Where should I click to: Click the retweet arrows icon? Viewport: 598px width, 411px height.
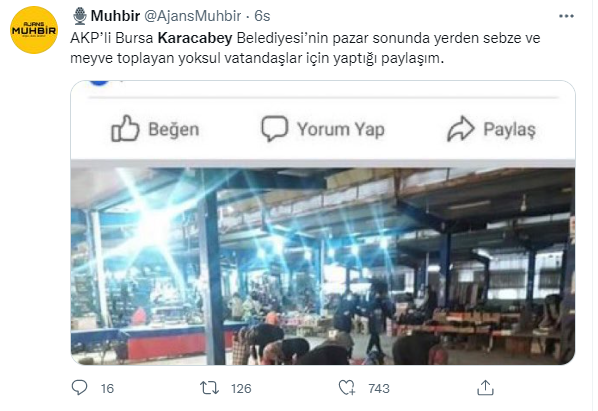tap(209, 388)
